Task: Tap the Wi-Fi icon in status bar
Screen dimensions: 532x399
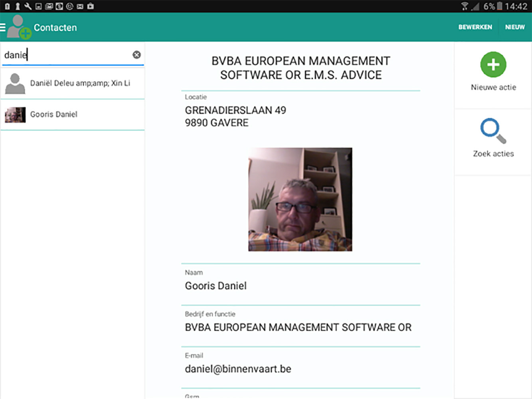Action: click(465, 6)
